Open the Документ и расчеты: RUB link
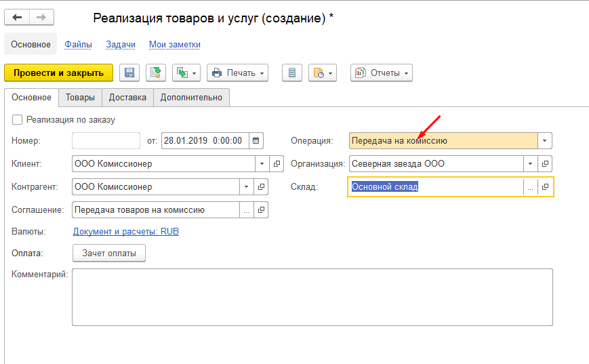The width and height of the screenshot is (589, 364). [x=125, y=231]
